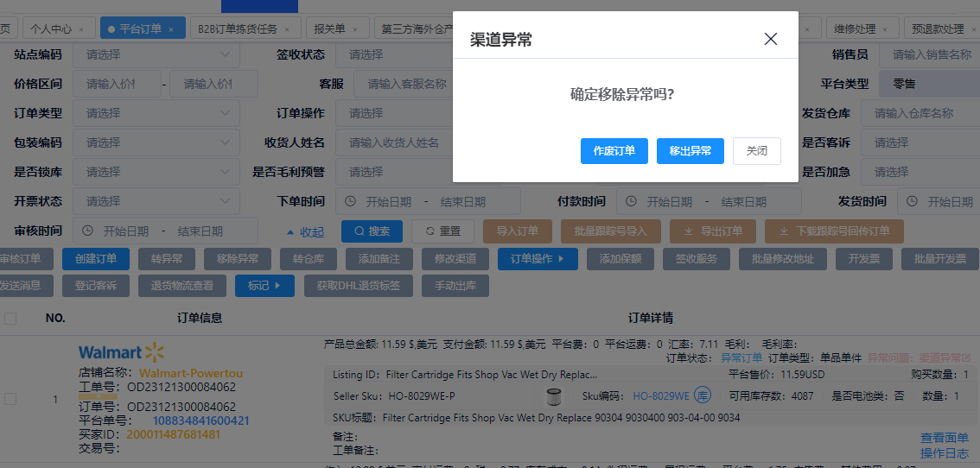Click the 下载跟踪号回传订单 button
Screen dimensions: 980x468
(x=834, y=231)
